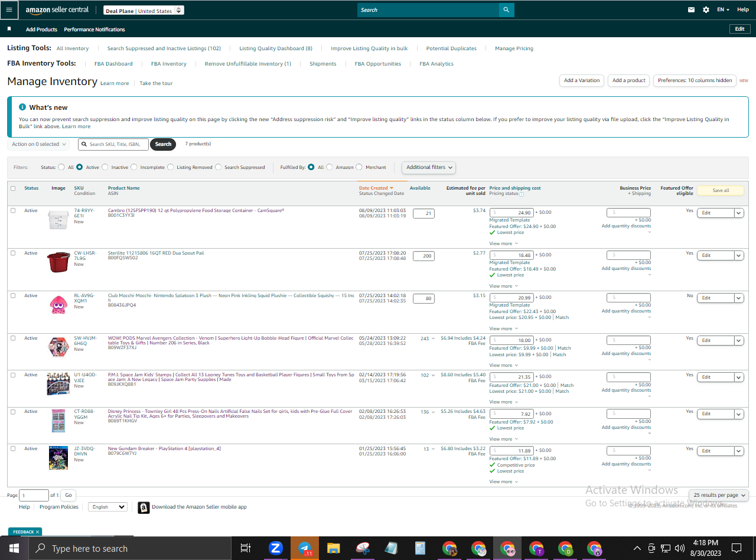The height and width of the screenshot is (560, 756).
Task: Click the Amazon Seller mobile app icon
Action: point(144,507)
